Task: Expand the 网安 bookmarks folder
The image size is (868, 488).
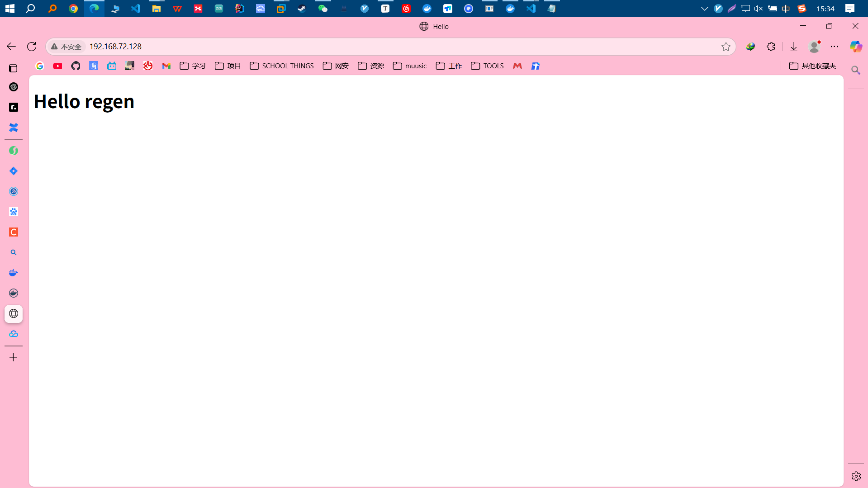Action: pyautogui.click(x=336, y=66)
